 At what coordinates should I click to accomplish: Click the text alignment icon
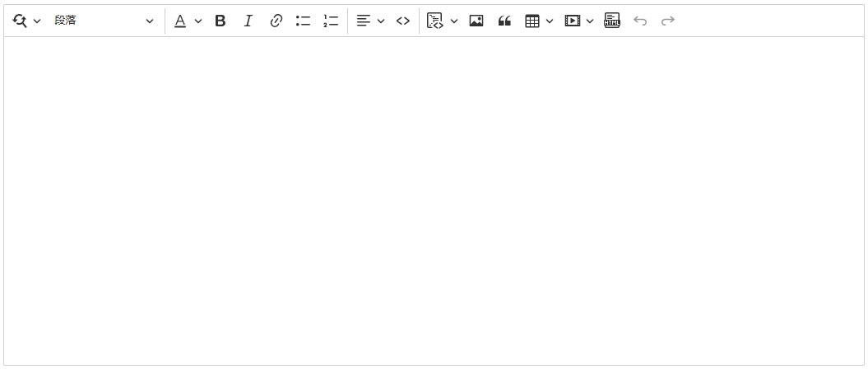click(x=363, y=21)
